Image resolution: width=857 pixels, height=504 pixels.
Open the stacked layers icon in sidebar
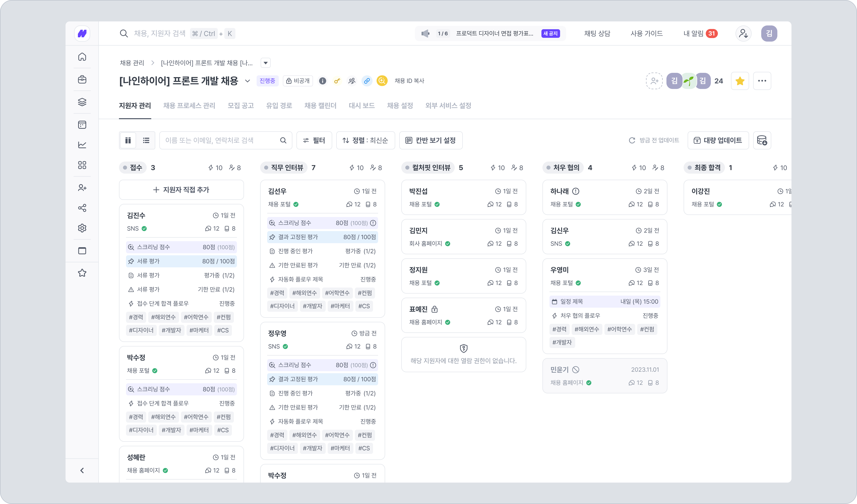[82, 102]
